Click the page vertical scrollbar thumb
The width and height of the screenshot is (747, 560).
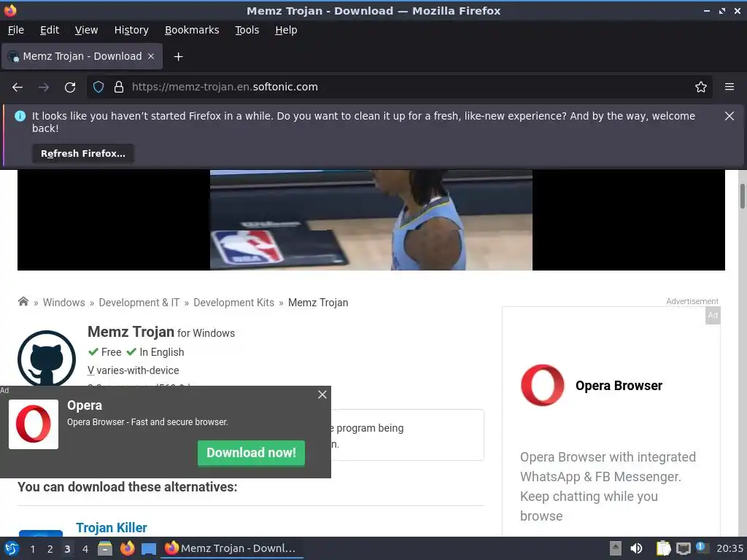(742, 195)
